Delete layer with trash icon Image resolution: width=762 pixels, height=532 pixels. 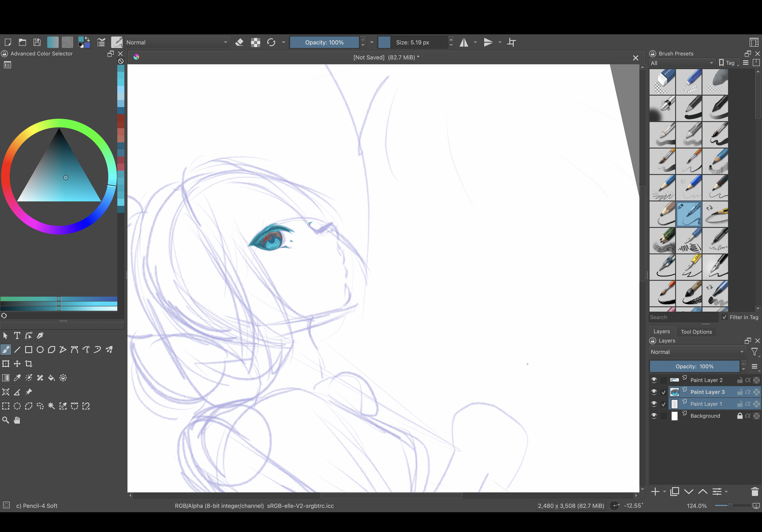click(x=754, y=491)
